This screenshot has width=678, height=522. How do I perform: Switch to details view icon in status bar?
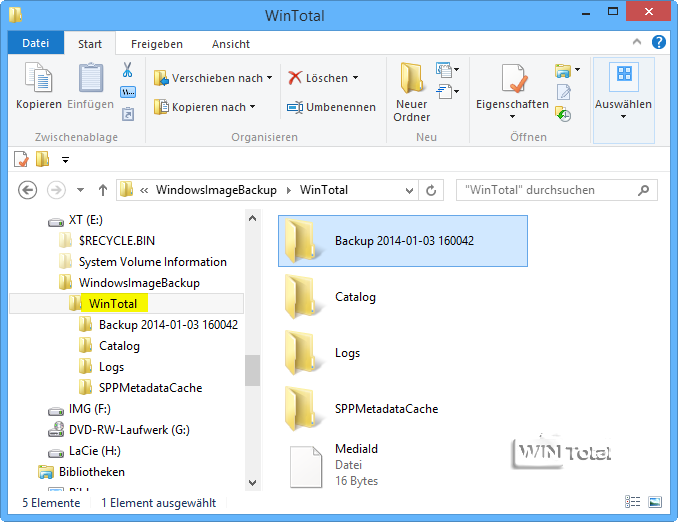pyautogui.click(x=633, y=502)
